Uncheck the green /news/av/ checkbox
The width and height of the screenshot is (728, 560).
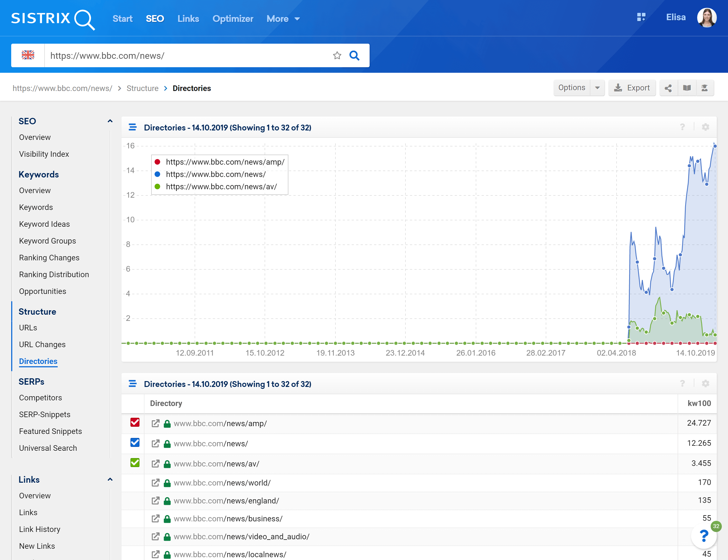click(x=135, y=463)
